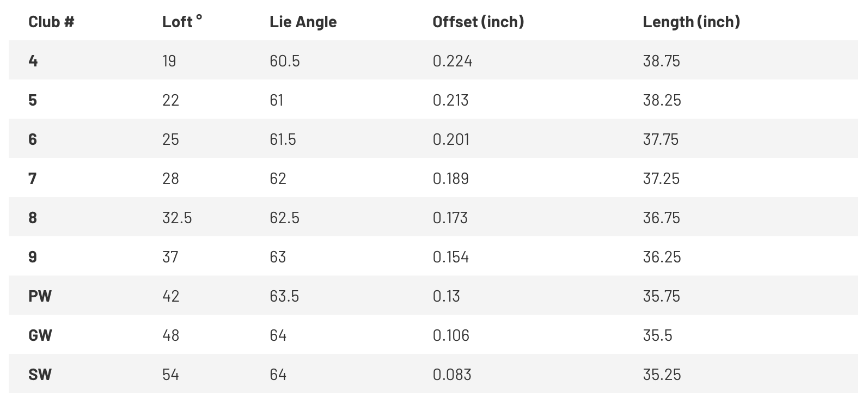Click the Offset (inch) column header
The width and height of the screenshot is (868, 404).
click(478, 22)
